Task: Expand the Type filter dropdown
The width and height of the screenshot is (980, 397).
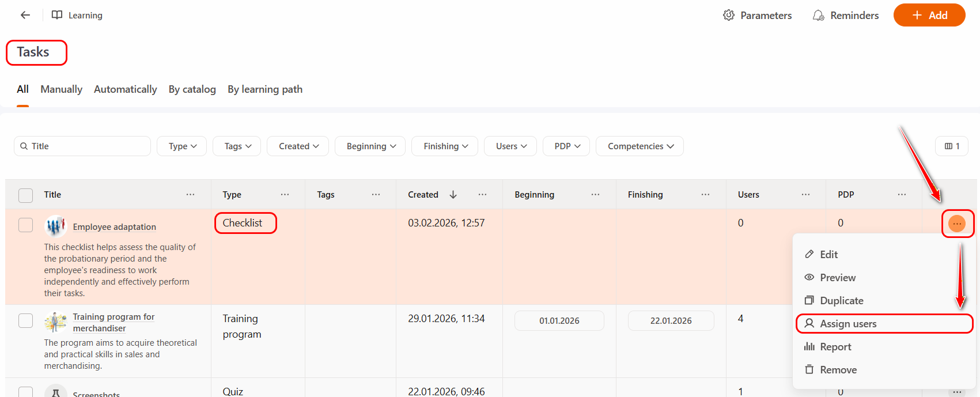Action: [x=183, y=146]
